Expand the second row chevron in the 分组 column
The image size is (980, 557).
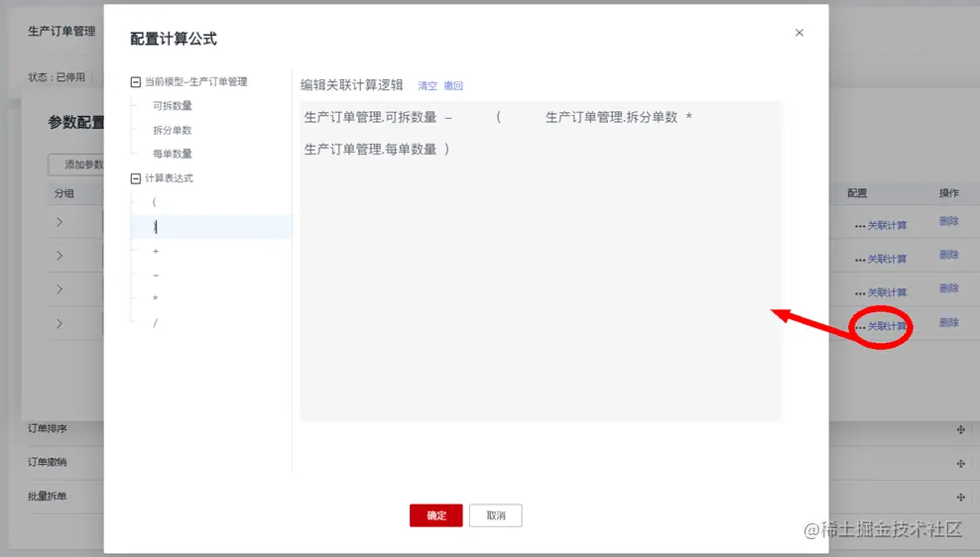60,256
